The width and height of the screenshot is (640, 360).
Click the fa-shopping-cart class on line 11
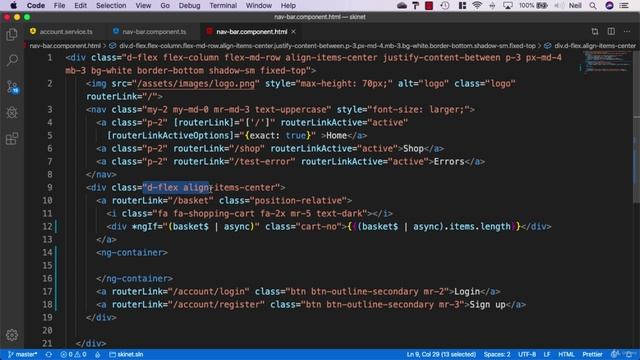(x=213, y=213)
